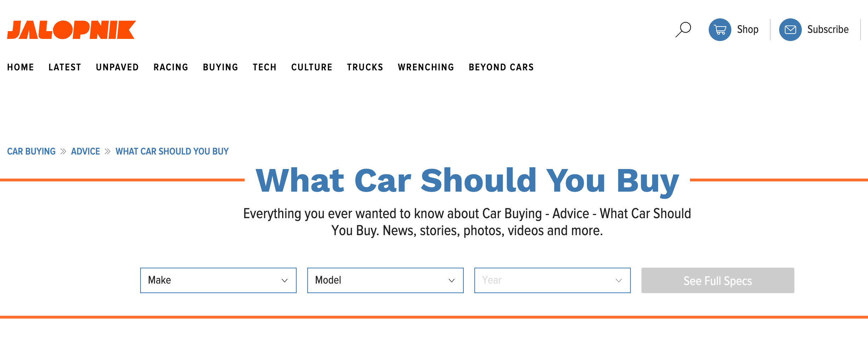This screenshot has height=355, width=868.
Task: Open search with the magnifying glass icon
Action: click(x=683, y=30)
